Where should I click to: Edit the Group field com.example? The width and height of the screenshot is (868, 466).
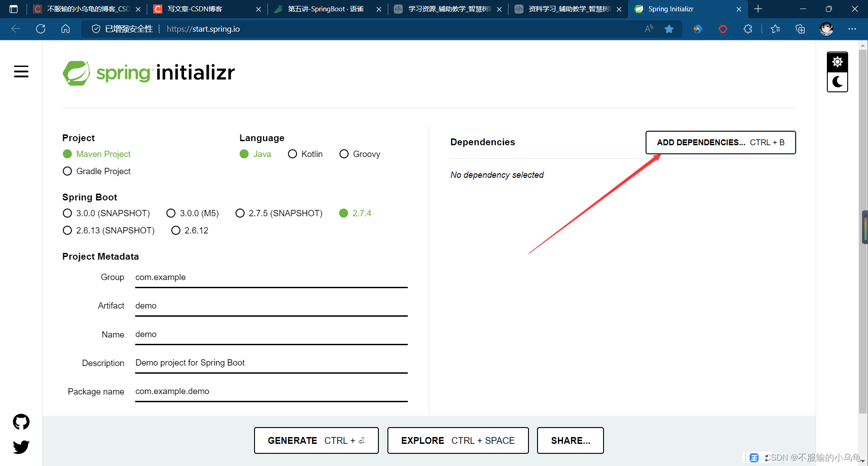coord(271,278)
